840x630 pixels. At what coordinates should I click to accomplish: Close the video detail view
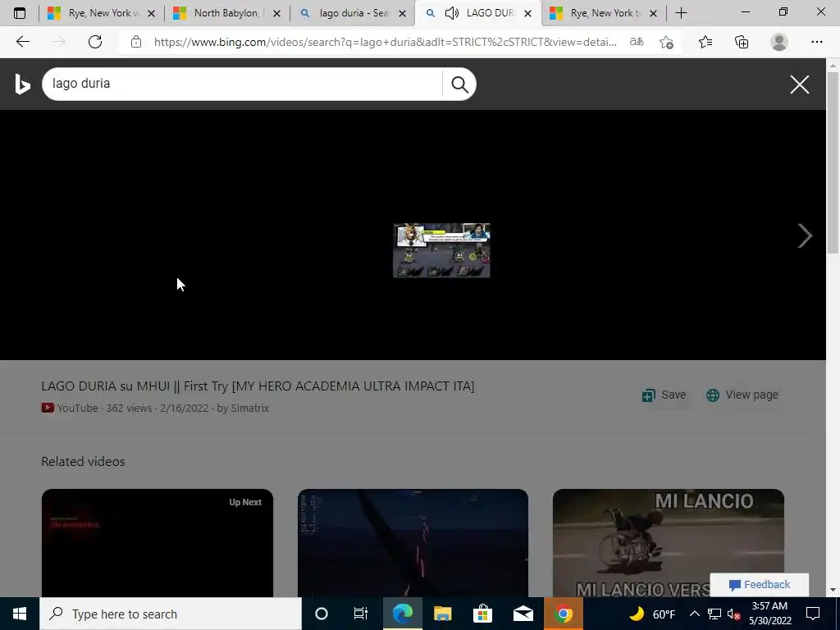(799, 84)
